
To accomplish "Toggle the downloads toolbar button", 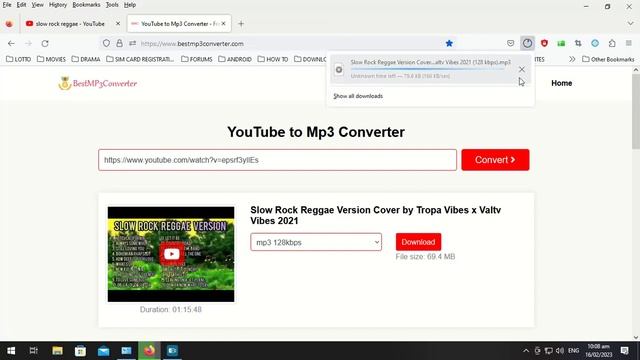I will coord(527,43).
